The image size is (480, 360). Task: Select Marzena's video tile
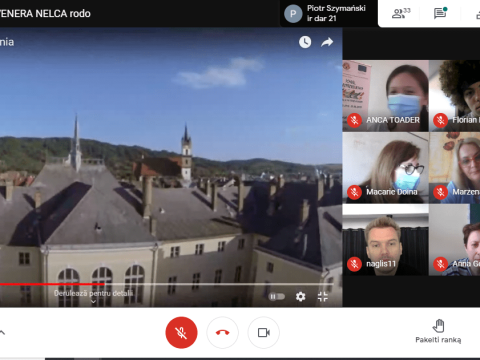pos(455,168)
